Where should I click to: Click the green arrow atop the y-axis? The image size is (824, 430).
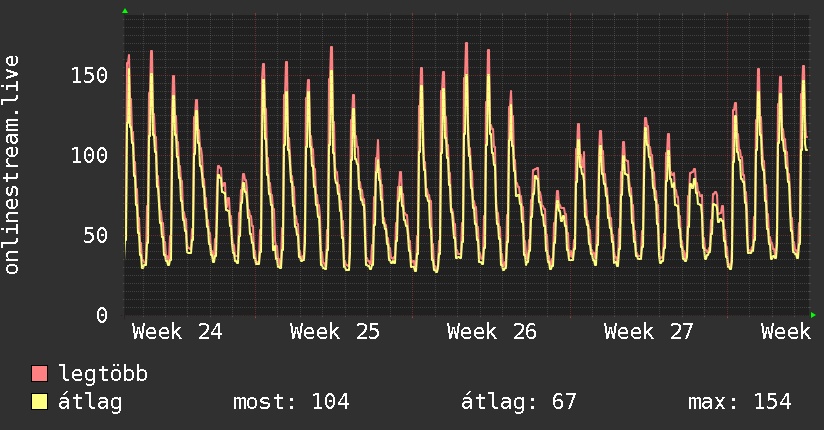125,11
